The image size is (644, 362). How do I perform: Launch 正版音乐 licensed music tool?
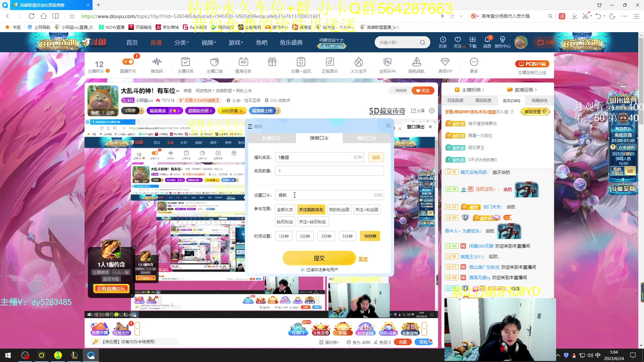coord(330,64)
